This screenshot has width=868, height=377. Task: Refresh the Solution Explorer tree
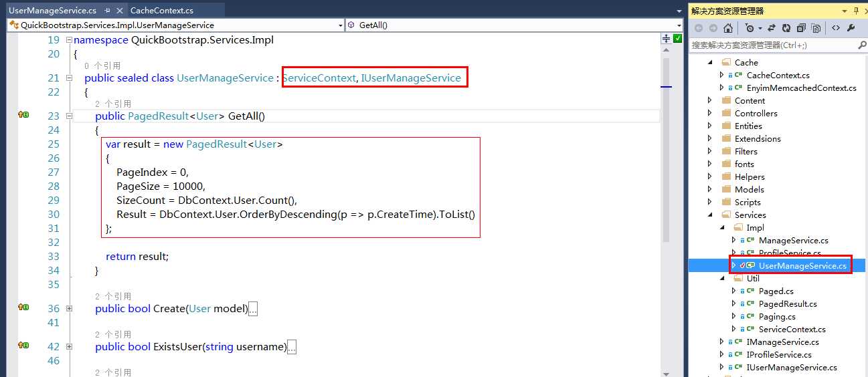point(786,28)
